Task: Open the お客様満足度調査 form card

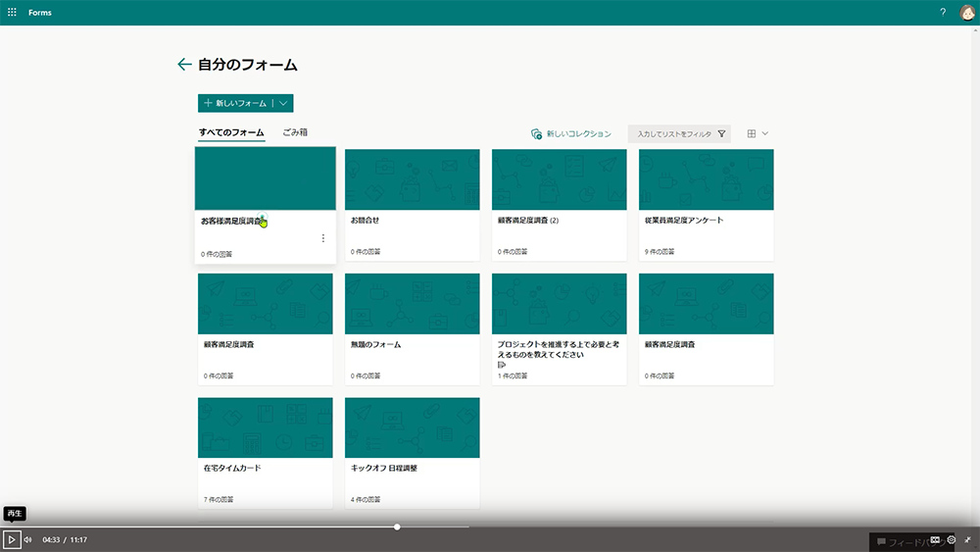Action: tap(265, 205)
